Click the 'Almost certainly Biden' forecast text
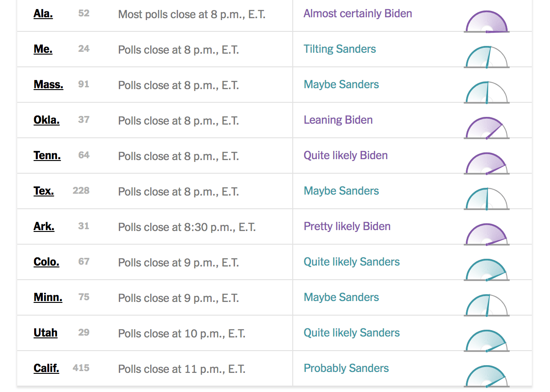The height and width of the screenshot is (392, 550). [x=357, y=14]
